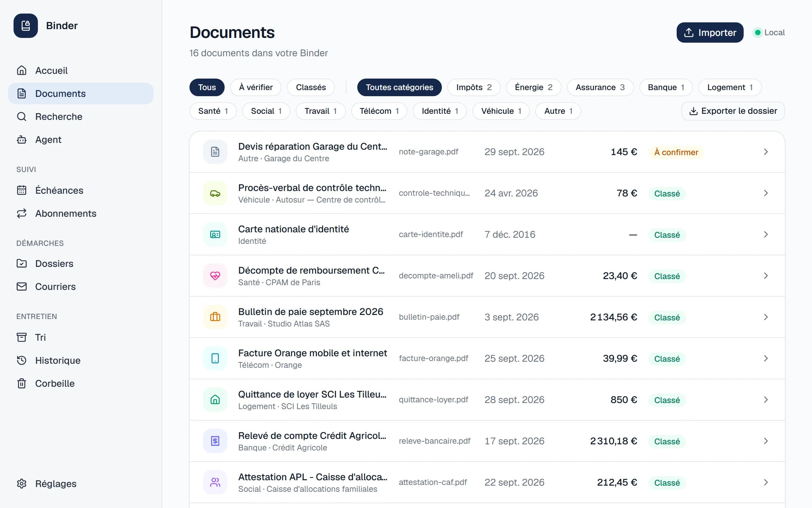Expand the Facture Orange row chevron

coord(766,358)
